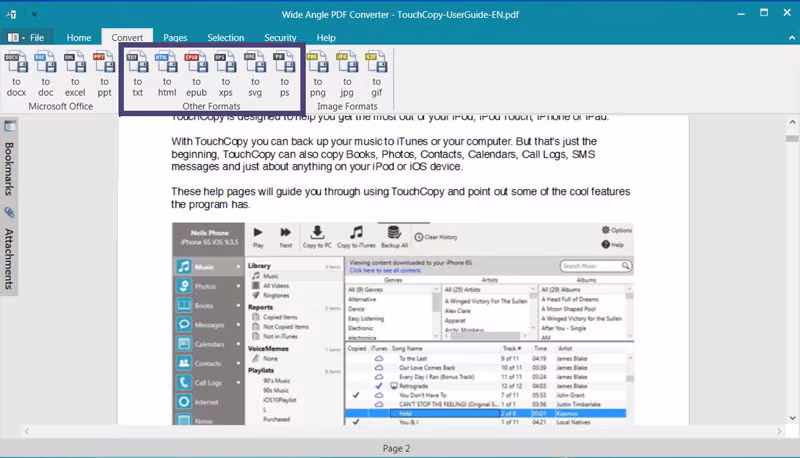This screenshot has width=800, height=458.
Task: Click the TouchCopy screenshot image in the page
Action: click(403, 323)
